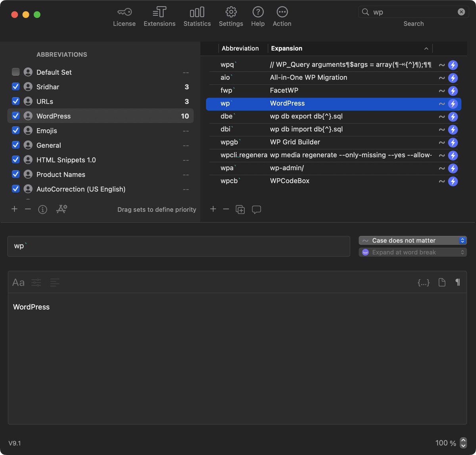Open the text alignment icon
The width and height of the screenshot is (476, 455).
click(55, 282)
